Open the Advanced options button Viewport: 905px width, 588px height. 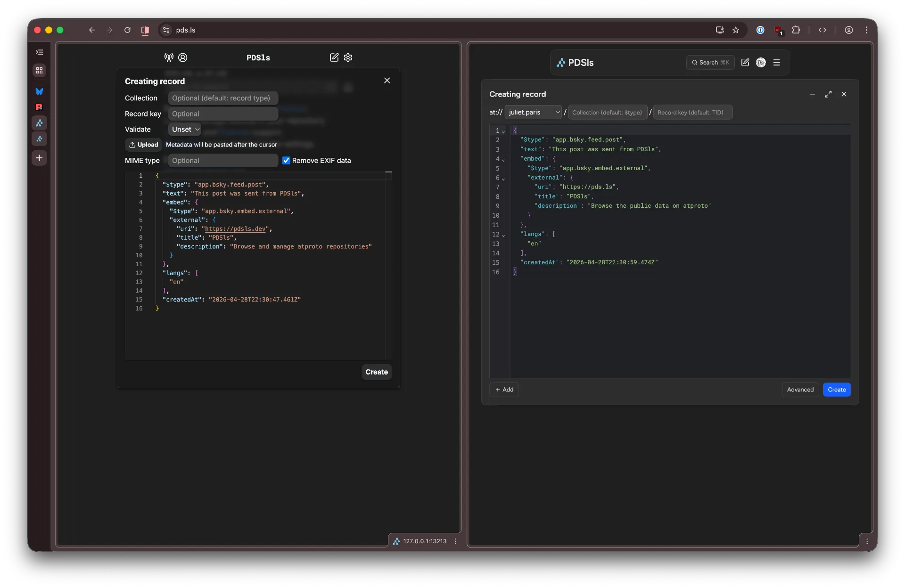click(x=800, y=390)
